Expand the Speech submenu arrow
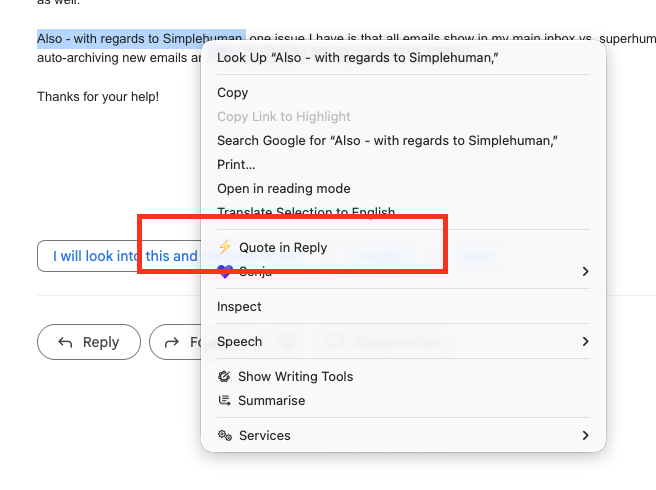The image size is (656, 490). tap(585, 342)
